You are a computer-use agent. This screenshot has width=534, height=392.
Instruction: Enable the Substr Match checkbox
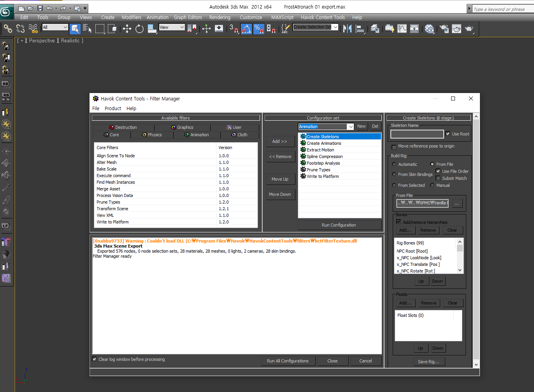coord(438,178)
